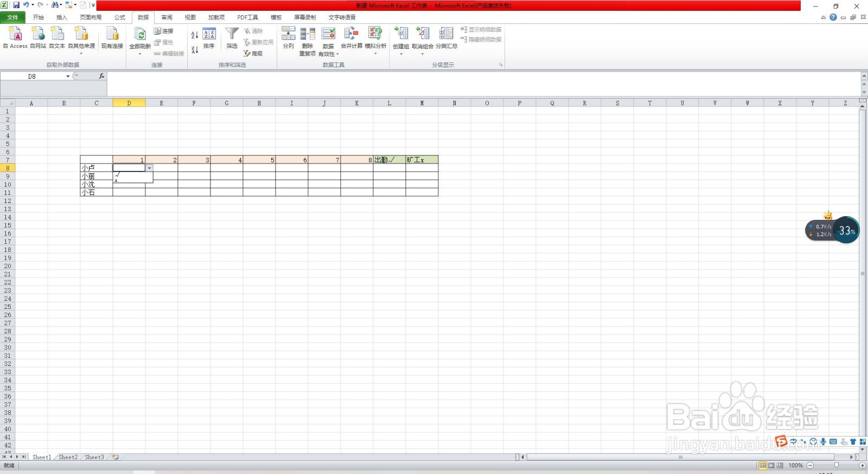
Task: Select the header cell 出勤√
Action: pyautogui.click(x=390, y=160)
